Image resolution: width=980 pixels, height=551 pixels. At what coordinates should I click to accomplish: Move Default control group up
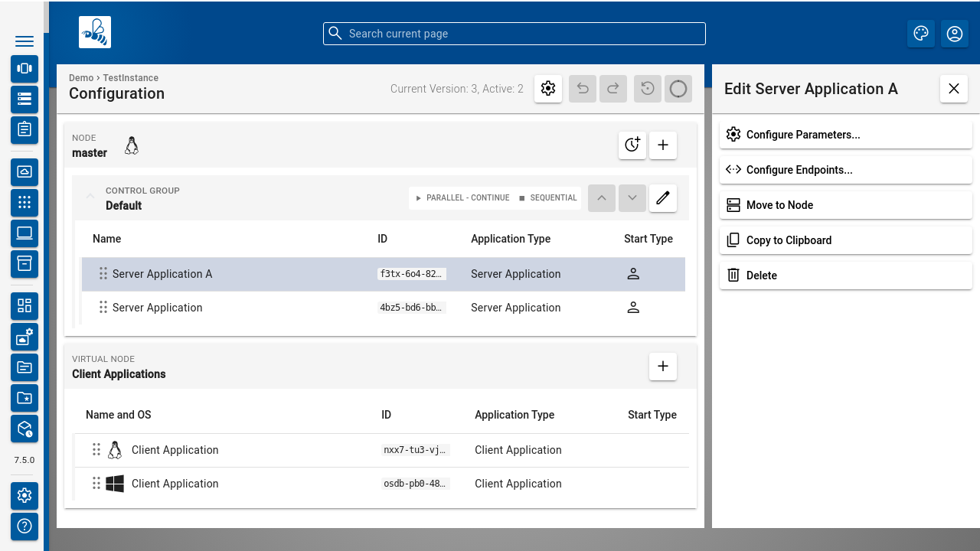tap(602, 198)
